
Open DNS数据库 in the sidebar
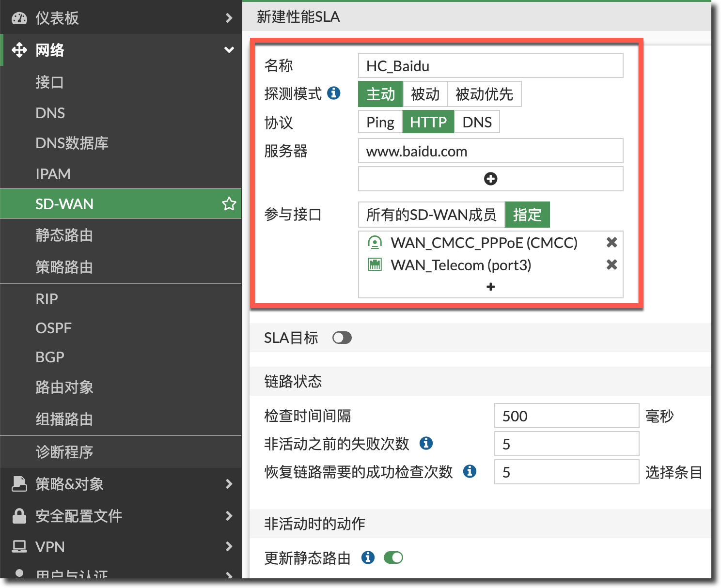(72, 143)
